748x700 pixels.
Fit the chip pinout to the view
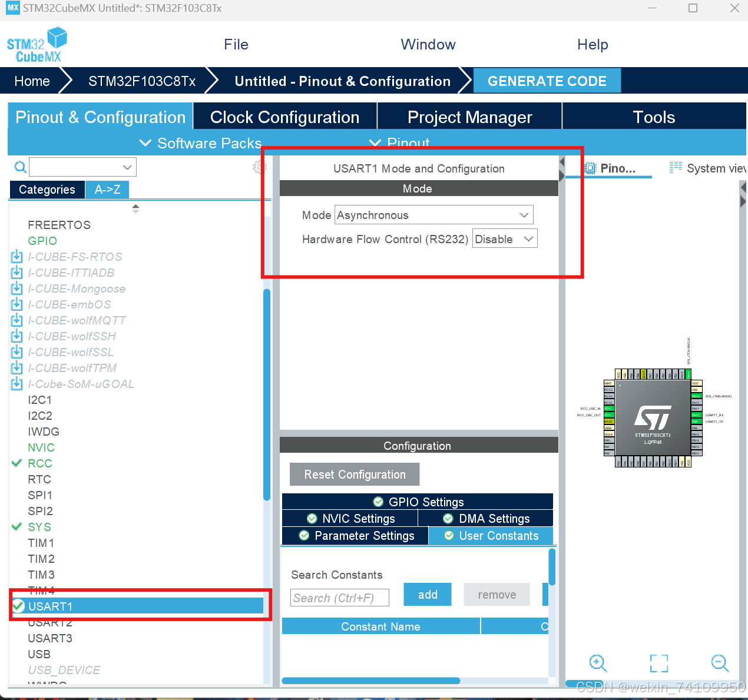659,663
